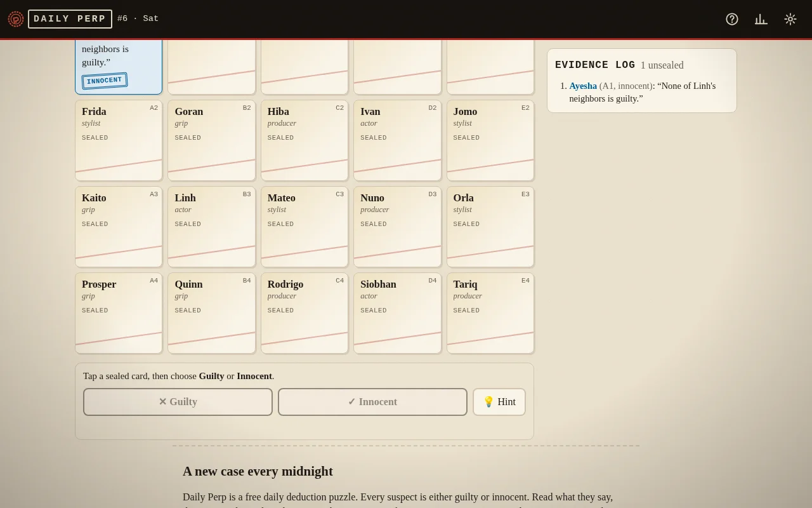Click Ayesha's name in the Evidence Log
The width and height of the screenshot is (812, 508).
point(583,86)
